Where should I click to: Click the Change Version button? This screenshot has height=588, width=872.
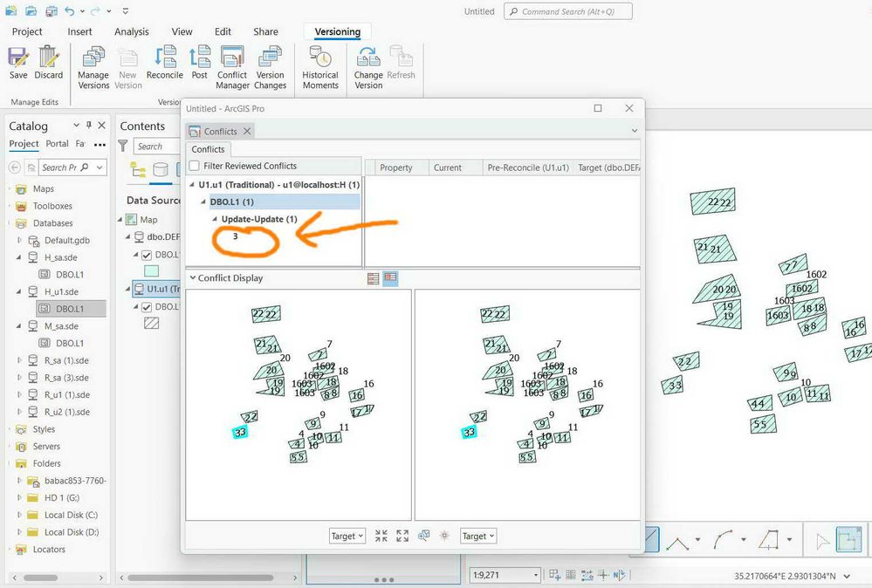tap(368, 68)
